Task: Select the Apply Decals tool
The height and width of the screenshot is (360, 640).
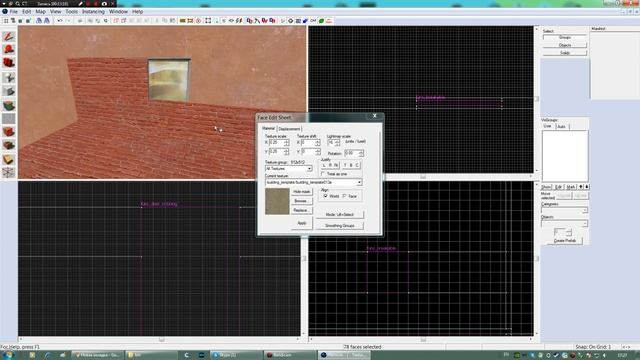Action: point(9,132)
